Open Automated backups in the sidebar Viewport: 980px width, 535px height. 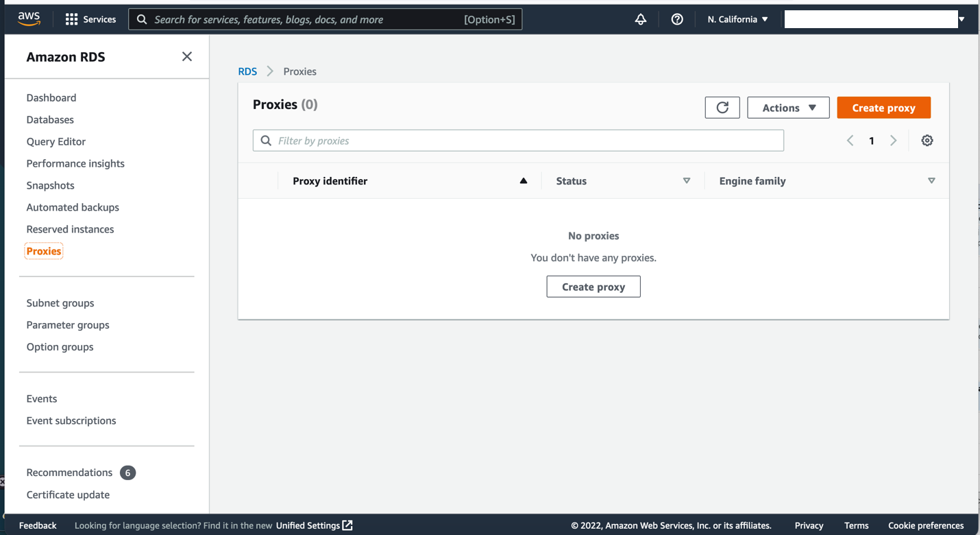[73, 207]
